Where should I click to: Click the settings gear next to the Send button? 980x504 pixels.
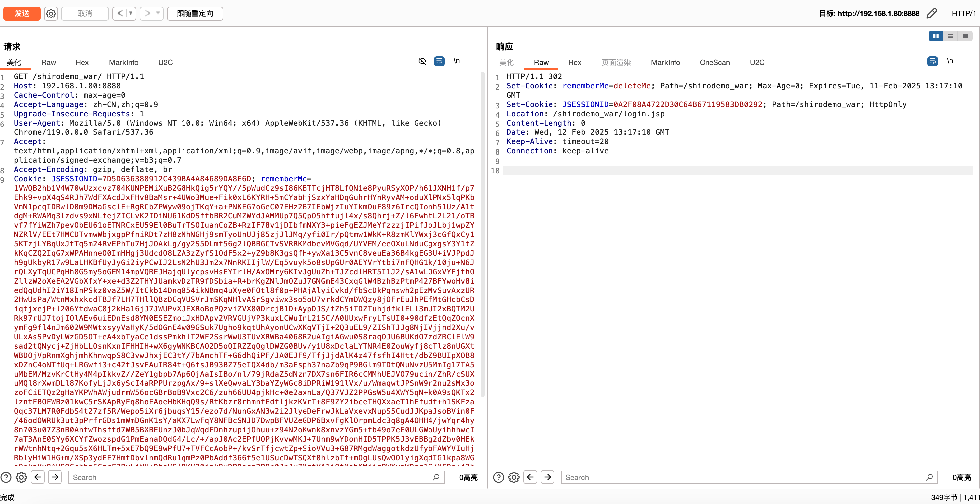[51, 14]
